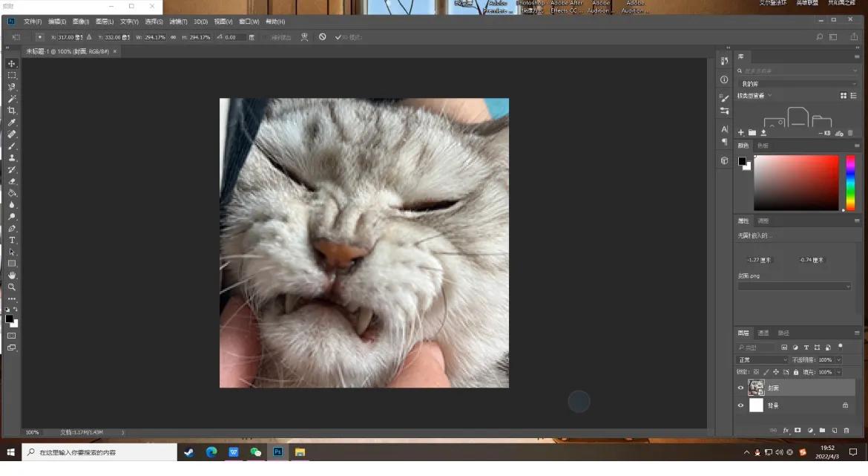Hide the 背景 layer visibility eye

point(740,405)
